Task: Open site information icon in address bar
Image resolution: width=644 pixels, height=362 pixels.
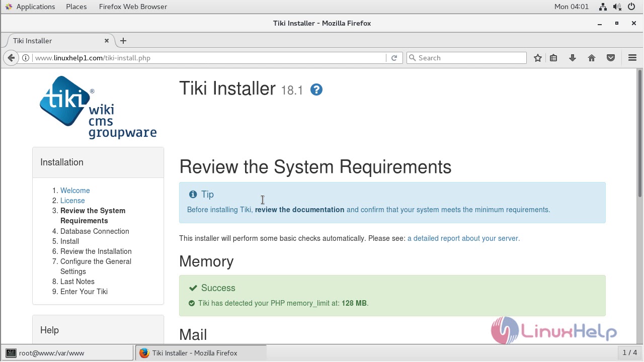Action: click(x=26, y=58)
